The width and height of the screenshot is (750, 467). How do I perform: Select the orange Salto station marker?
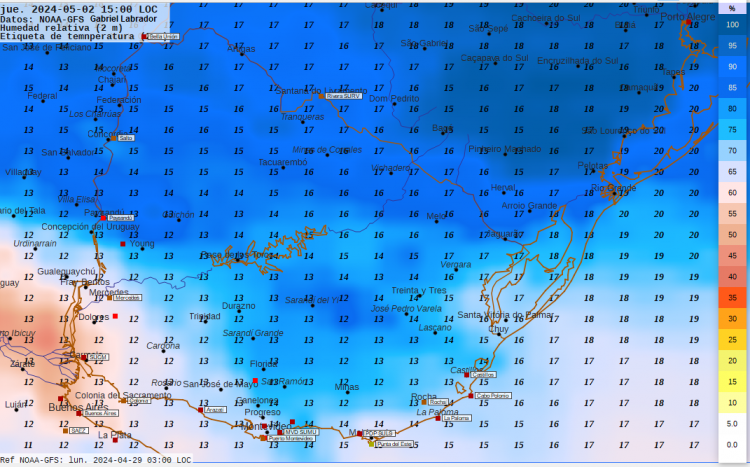click(x=113, y=138)
